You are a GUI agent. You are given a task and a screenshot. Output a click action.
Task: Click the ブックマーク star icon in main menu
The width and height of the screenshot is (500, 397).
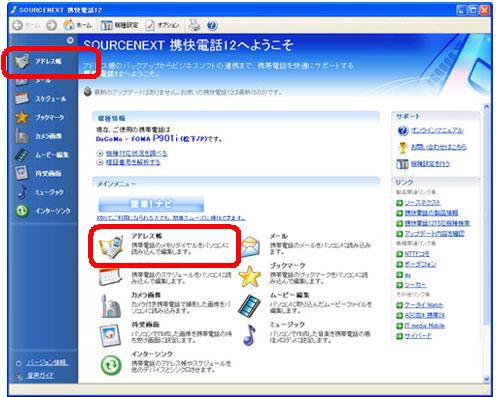tap(250, 277)
